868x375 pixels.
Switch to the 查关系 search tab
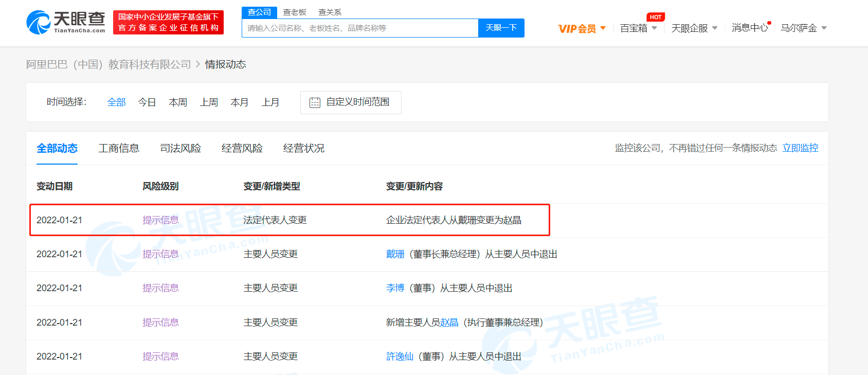(330, 12)
